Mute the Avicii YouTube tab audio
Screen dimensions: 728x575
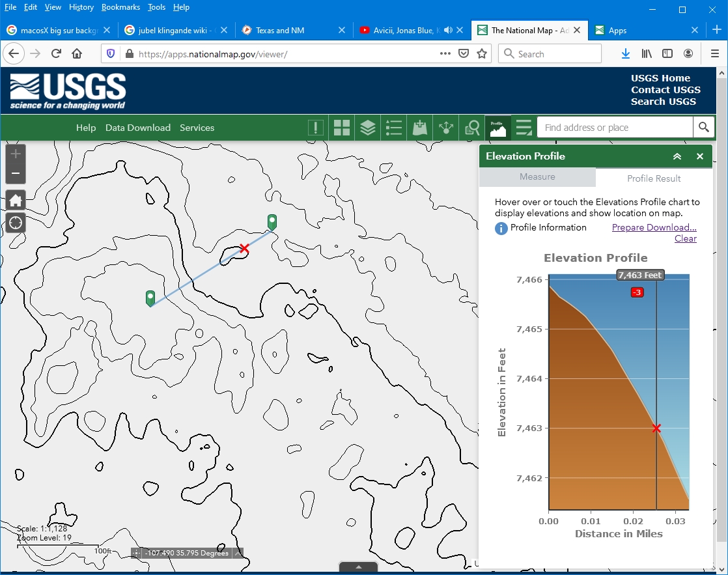(448, 30)
